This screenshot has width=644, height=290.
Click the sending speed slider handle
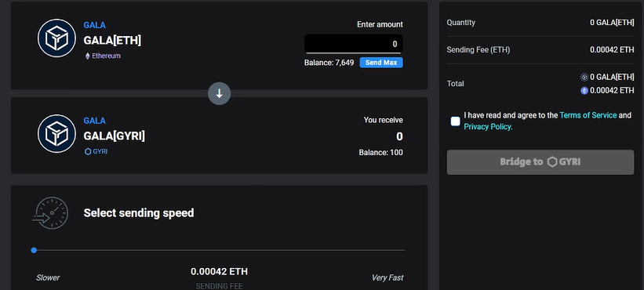point(34,250)
